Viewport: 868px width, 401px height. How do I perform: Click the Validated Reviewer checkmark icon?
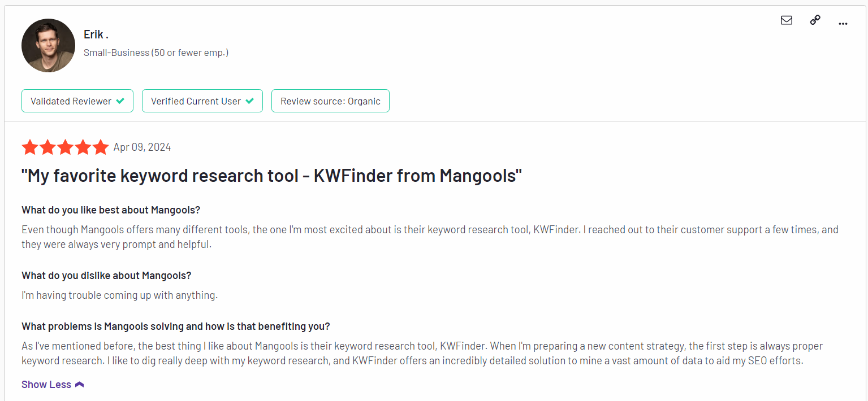point(120,101)
